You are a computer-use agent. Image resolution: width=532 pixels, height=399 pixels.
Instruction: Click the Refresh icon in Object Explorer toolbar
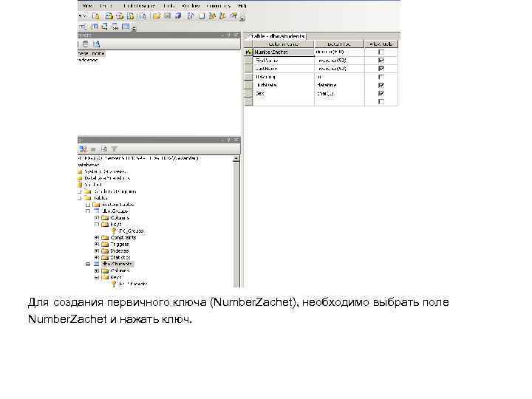tap(104, 149)
